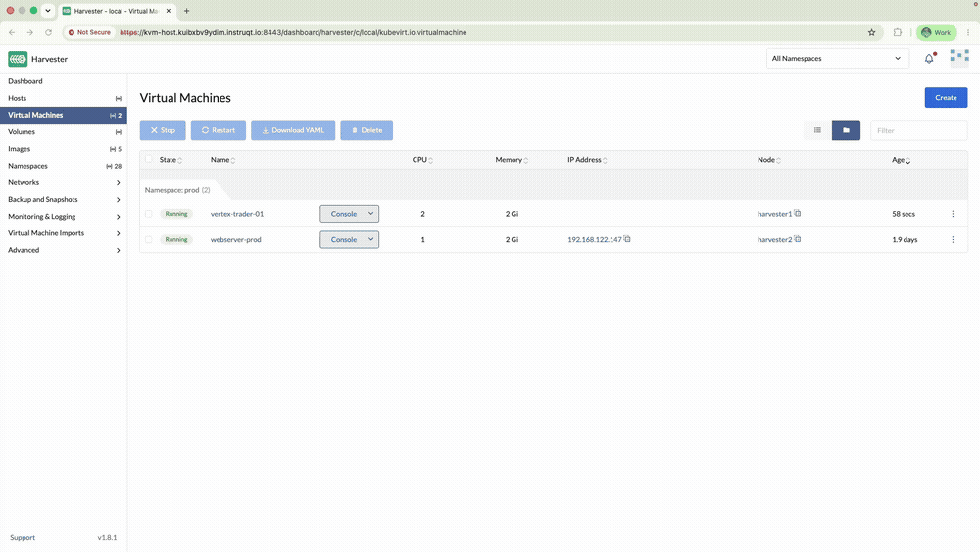Open the Images page
Screen dimensions: 980x552
click(x=63, y=149)
